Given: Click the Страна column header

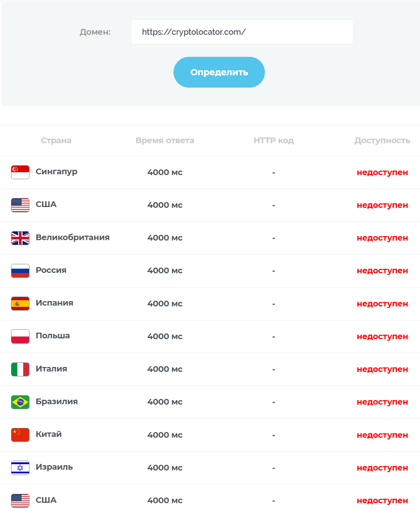Looking at the screenshot, I should (x=56, y=140).
